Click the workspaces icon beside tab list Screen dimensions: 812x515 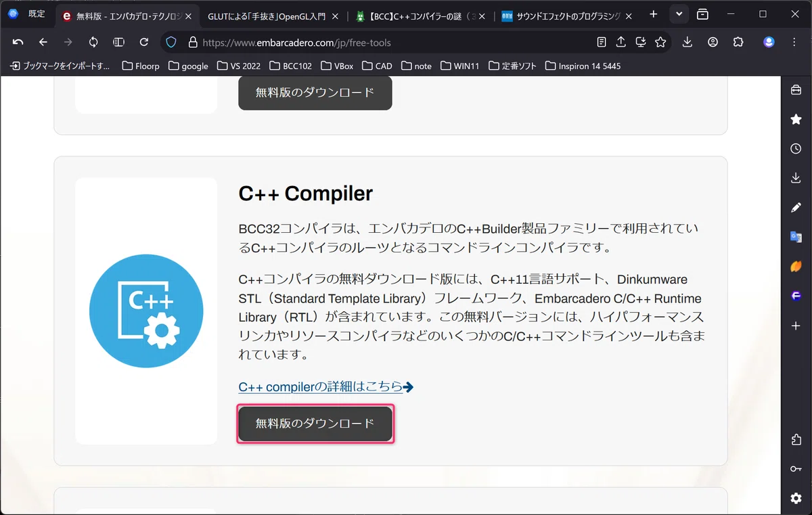click(x=703, y=14)
